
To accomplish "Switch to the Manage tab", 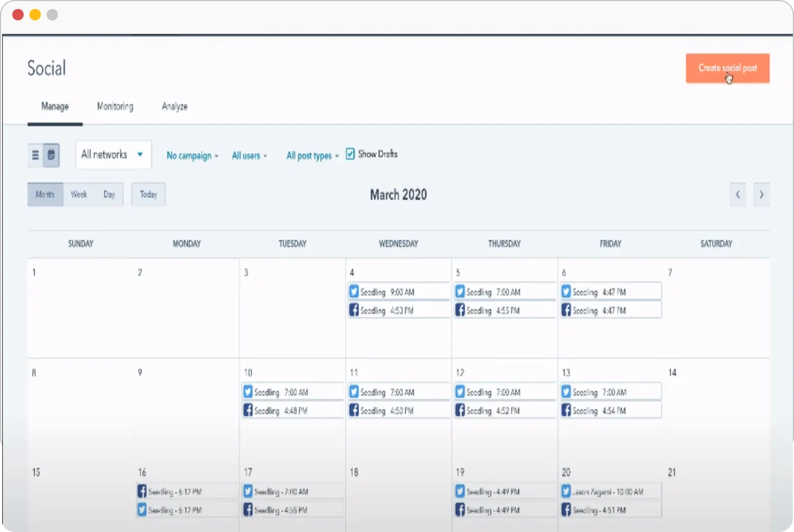I will tap(55, 106).
